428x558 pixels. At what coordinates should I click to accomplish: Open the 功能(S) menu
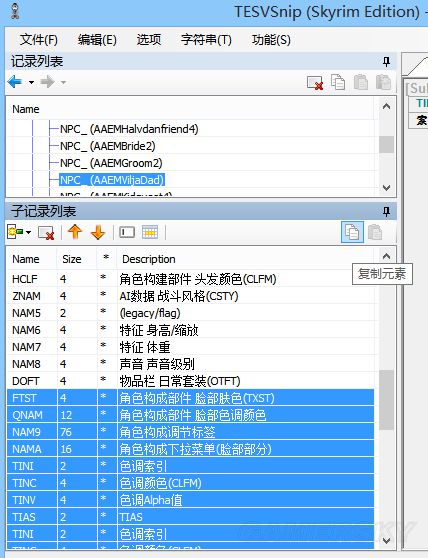click(271, 40)
